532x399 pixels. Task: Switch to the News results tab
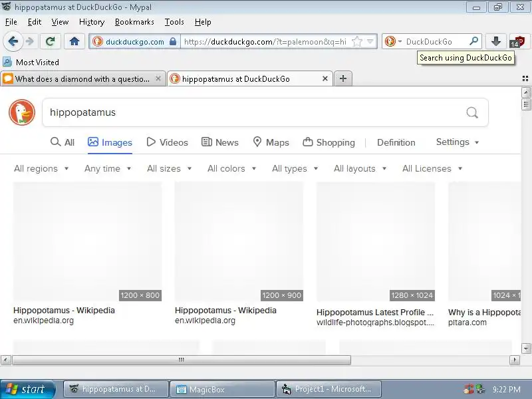tap(220, 142)
